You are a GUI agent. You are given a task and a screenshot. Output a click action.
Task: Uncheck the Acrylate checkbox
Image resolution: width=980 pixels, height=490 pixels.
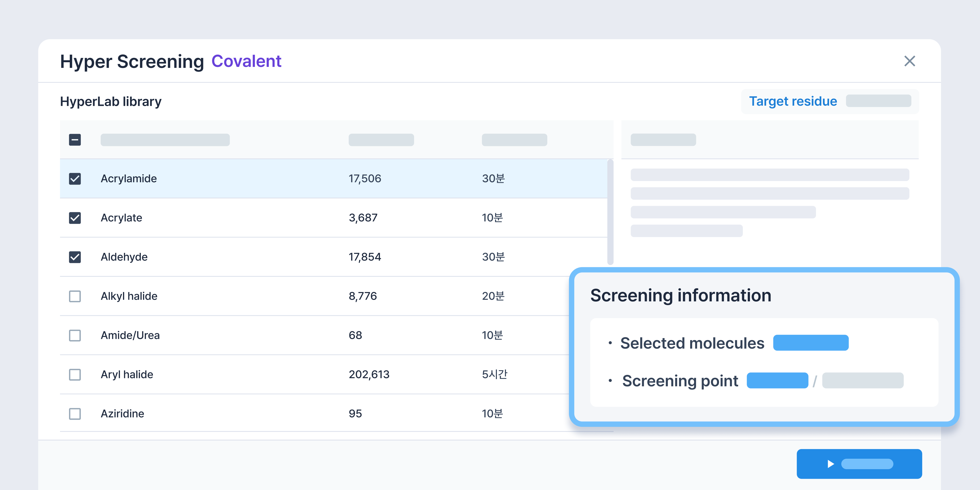pos(75,218)
